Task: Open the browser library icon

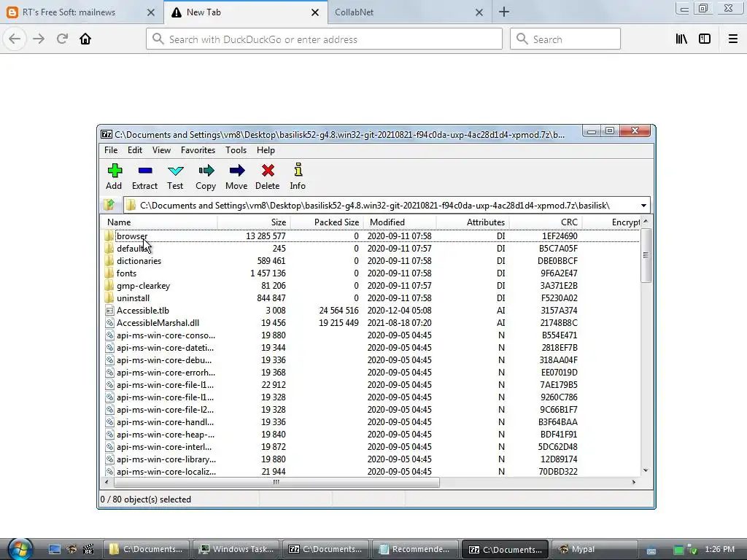Action: 682,39
